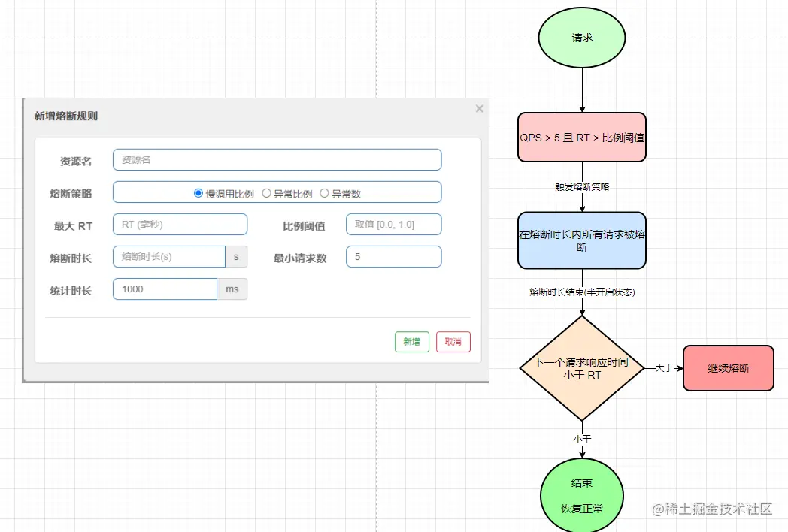Click the 最小请求数 field label
The height and width of the screenshot is (532, 788).
[x=300, y=258]
